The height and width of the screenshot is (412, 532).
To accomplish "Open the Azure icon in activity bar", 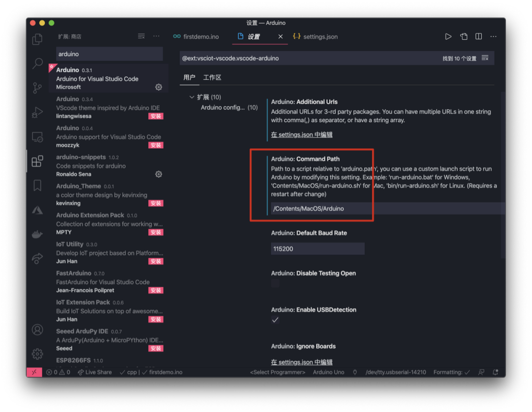I will click(x=37, y=210).
